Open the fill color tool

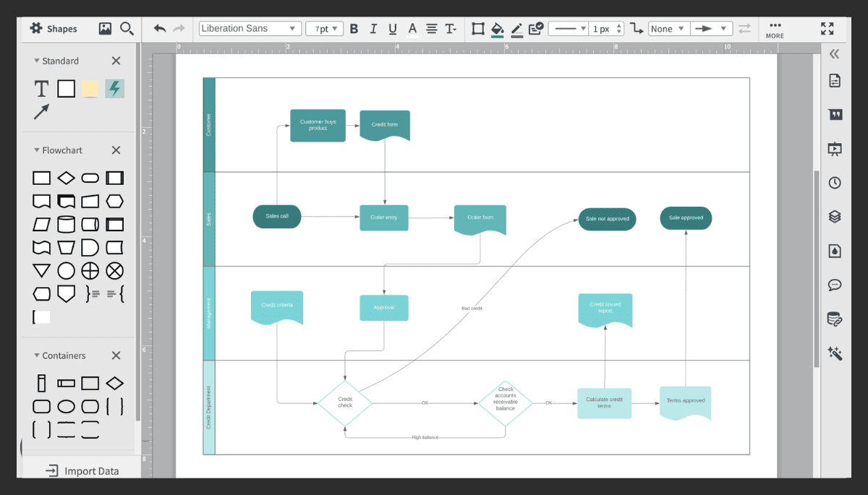click(x=496, y=29)
